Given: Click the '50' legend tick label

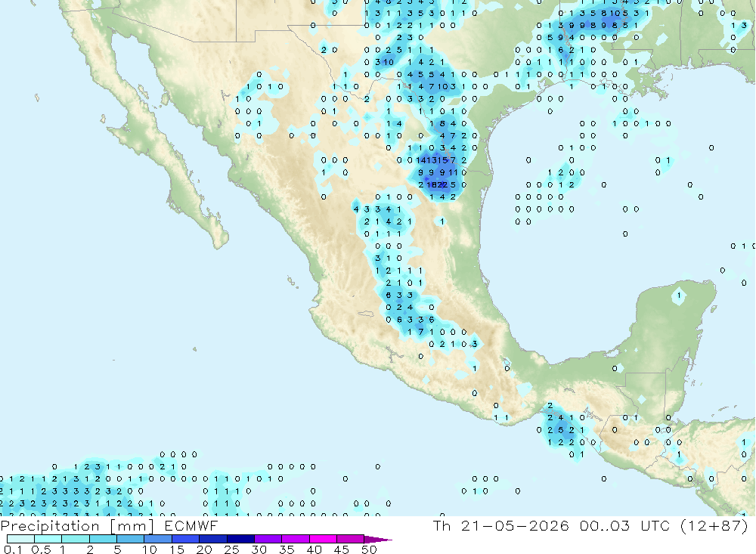Looking at the screenshot, I should pos(369,549).
